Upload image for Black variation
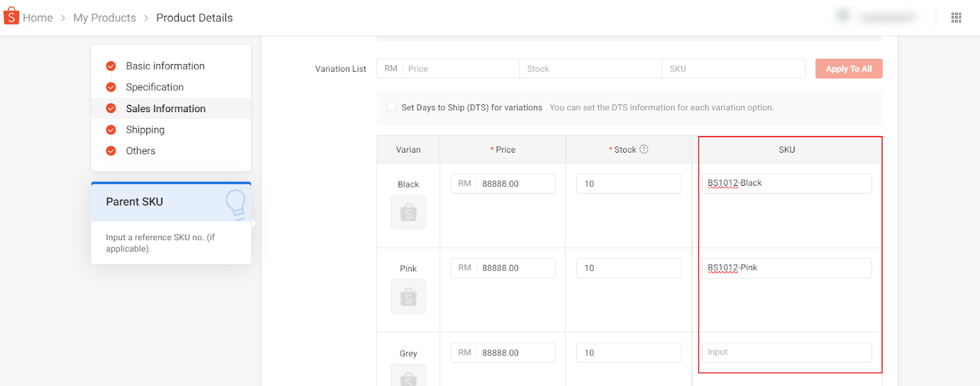This screenshot has height=386, width=980. tap(408, 213)
